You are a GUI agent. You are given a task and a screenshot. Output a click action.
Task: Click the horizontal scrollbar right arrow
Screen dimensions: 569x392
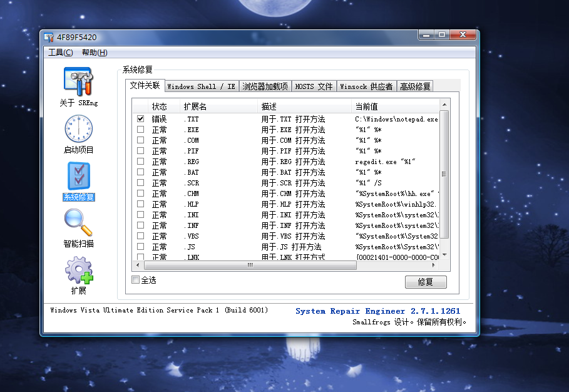[435, 265]
